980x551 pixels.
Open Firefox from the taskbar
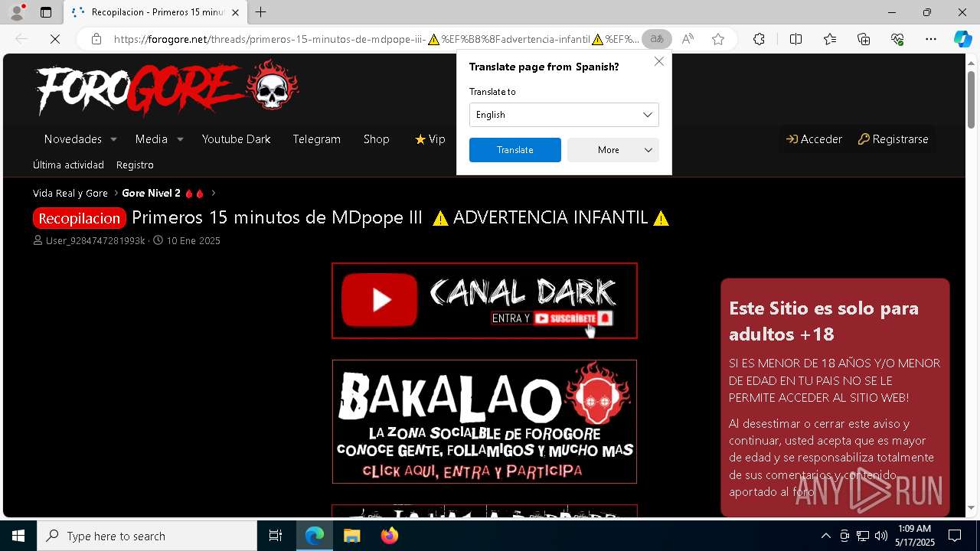(389, 536)
